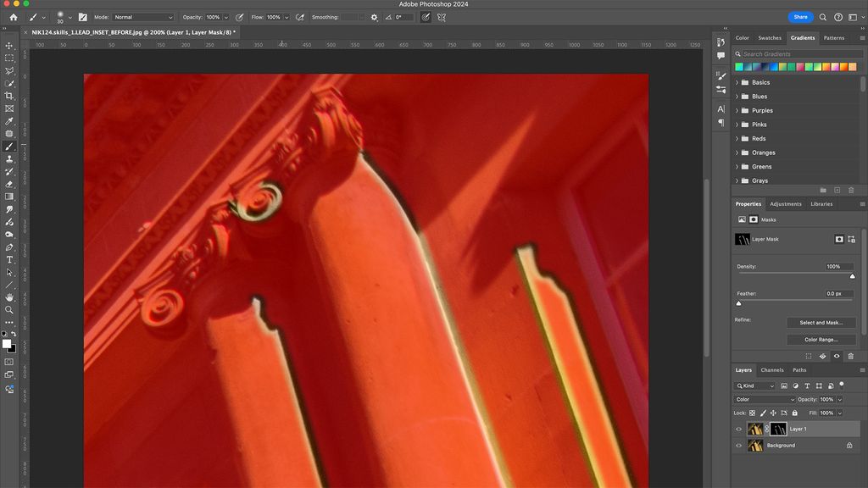Screen dimensions: 868x488
Task: Open the Color blend mode dropdown
Action: pyautogui.click(x=764, y=399)
